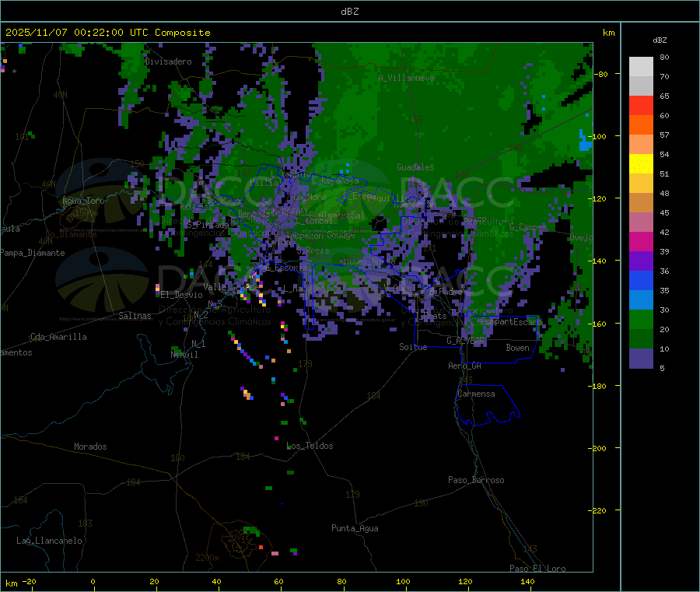The height and width of the screenshot is (592, 700).
Task: Click the yellow 54-51 dBZ legend swatch
Action: [x=641, y=164]
